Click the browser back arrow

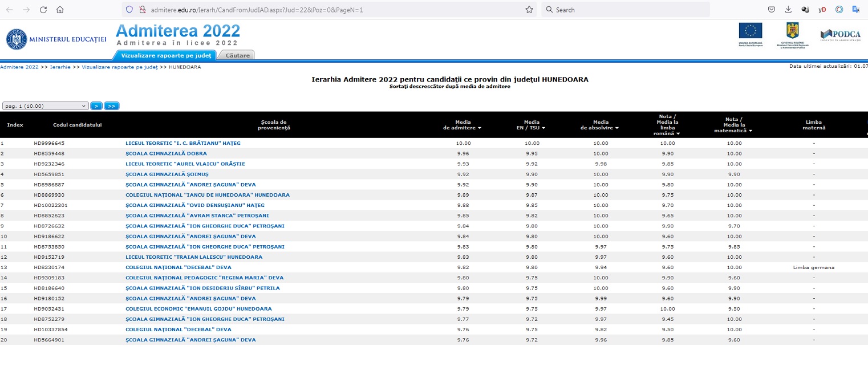click(x=10, y=10)
